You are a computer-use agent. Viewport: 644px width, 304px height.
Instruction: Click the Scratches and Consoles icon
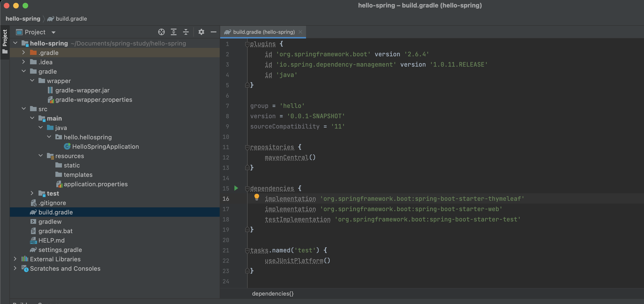click(25, 269)
